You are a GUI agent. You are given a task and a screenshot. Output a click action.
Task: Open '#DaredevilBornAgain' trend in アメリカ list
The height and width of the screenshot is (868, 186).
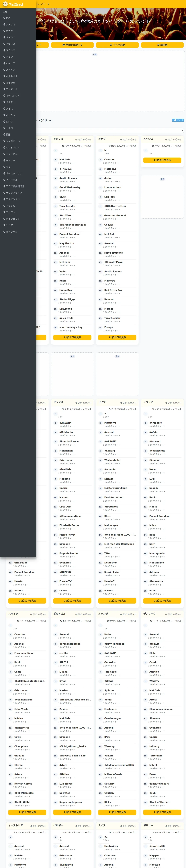pyautogui.click(x=73, y=225)
